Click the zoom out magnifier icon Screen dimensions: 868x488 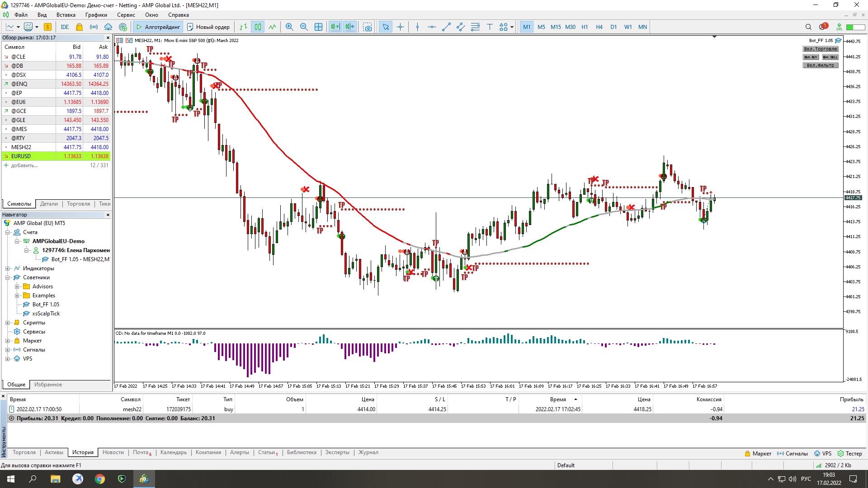304,27
